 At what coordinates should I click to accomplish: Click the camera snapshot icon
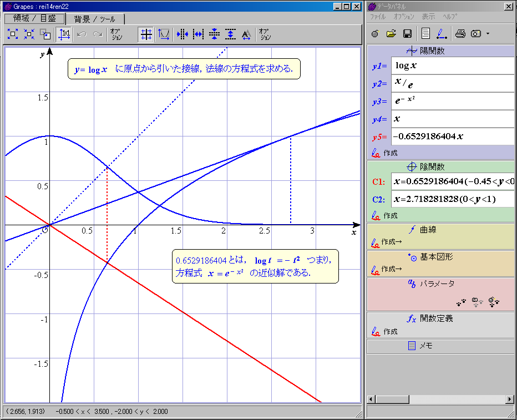click(476, 34)
